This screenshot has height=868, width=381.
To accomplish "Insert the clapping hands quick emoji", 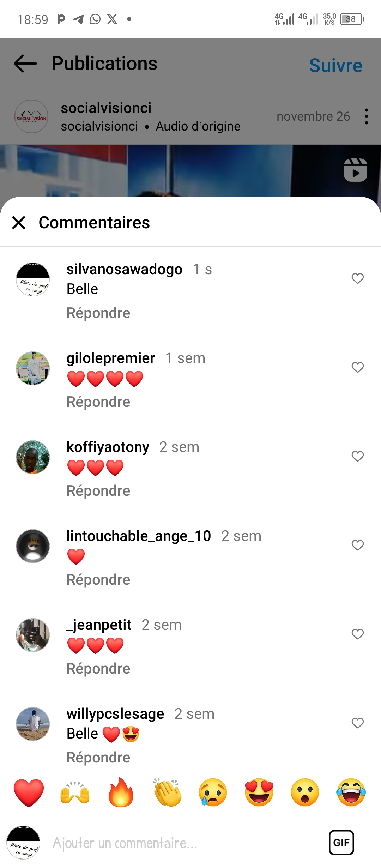I will [x=167, y=792].
